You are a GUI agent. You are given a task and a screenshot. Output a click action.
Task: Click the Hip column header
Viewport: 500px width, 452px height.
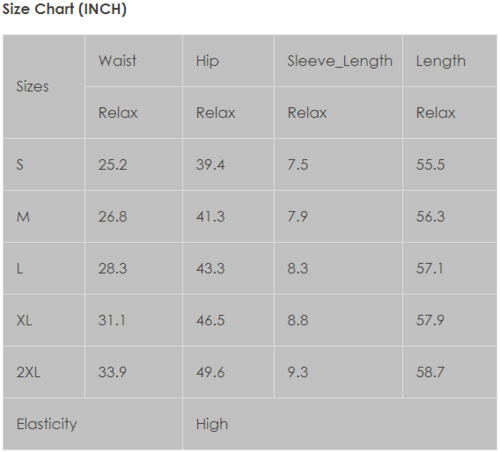tap(207, 61)
